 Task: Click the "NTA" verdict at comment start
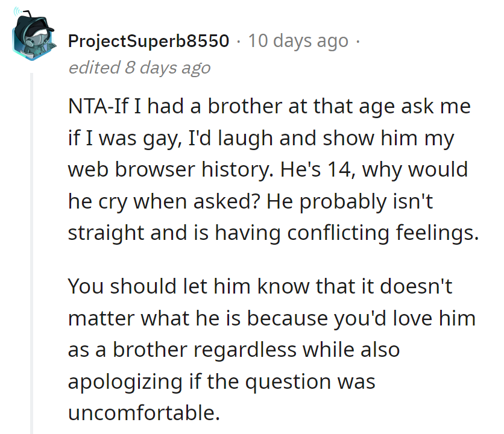84,107
